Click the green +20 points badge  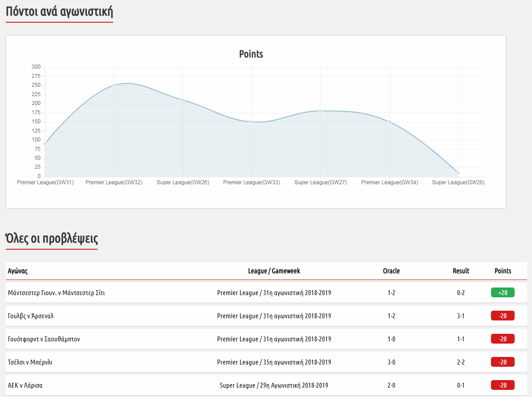click(503, 293)
